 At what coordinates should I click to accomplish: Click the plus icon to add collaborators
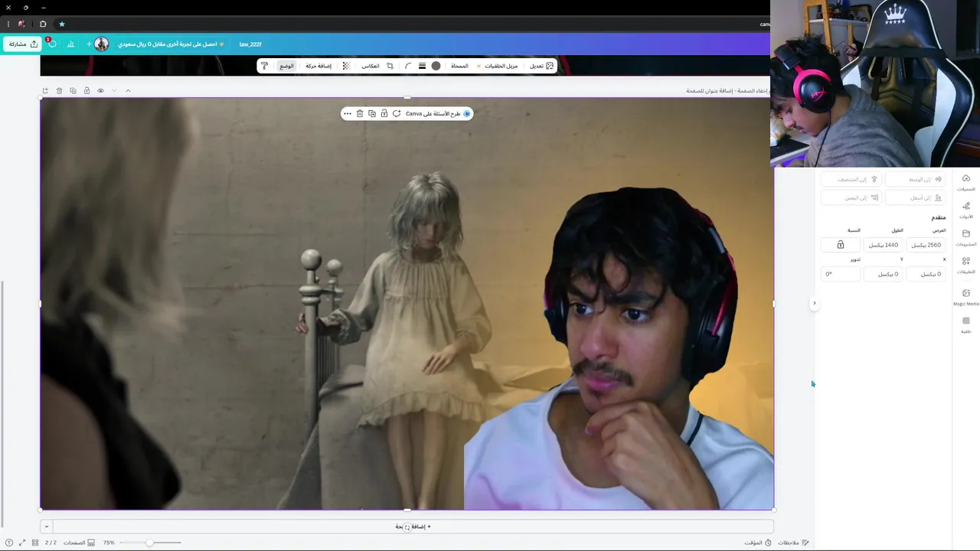(x=89, y=44)
